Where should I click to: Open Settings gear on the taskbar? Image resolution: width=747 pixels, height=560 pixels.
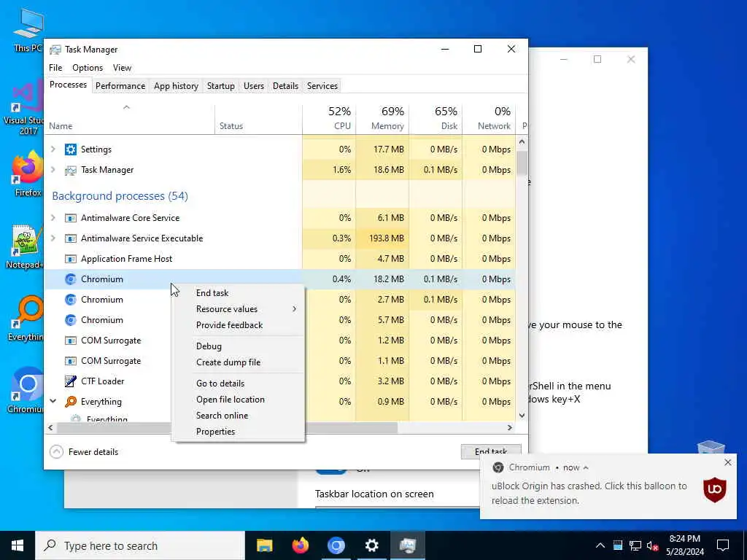[371, 545]
